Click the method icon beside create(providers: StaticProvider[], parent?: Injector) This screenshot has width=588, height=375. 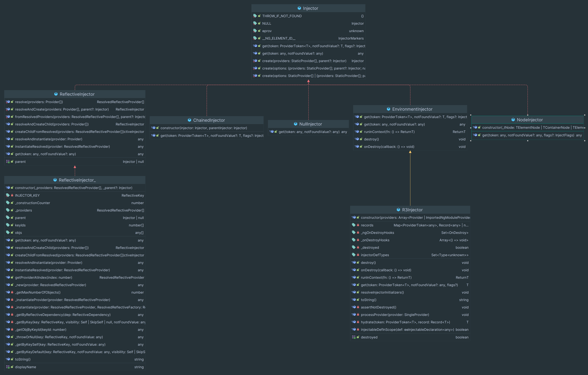click(x=255, y=61)
